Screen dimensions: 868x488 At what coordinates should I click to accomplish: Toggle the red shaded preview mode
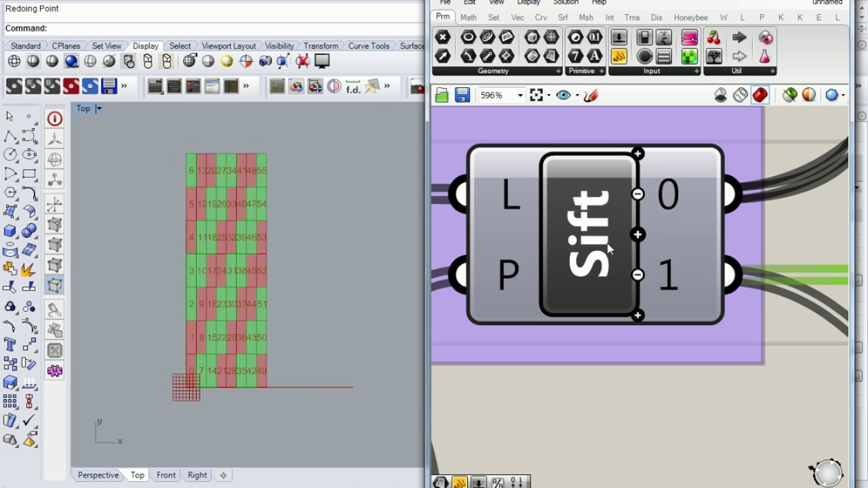[760, 96]
